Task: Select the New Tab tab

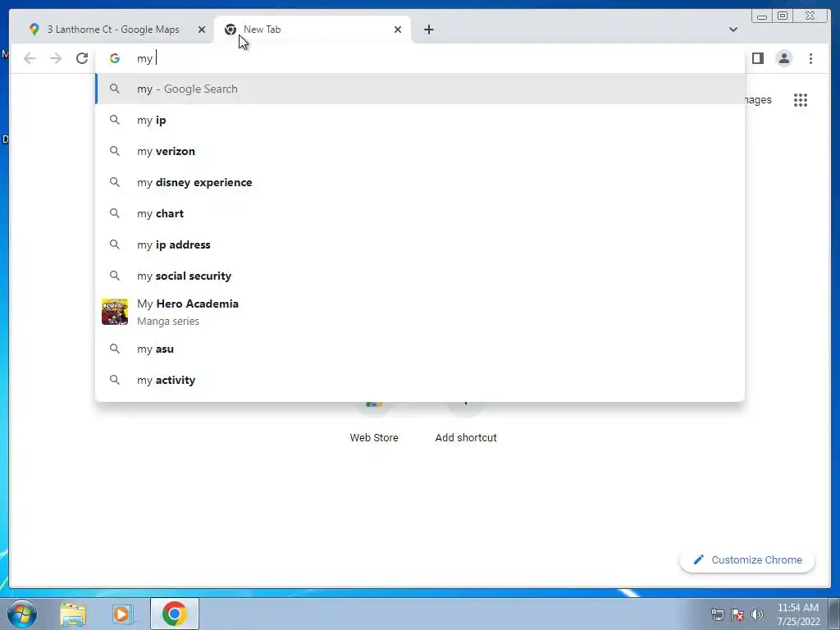Action: [x=312, y=30]
